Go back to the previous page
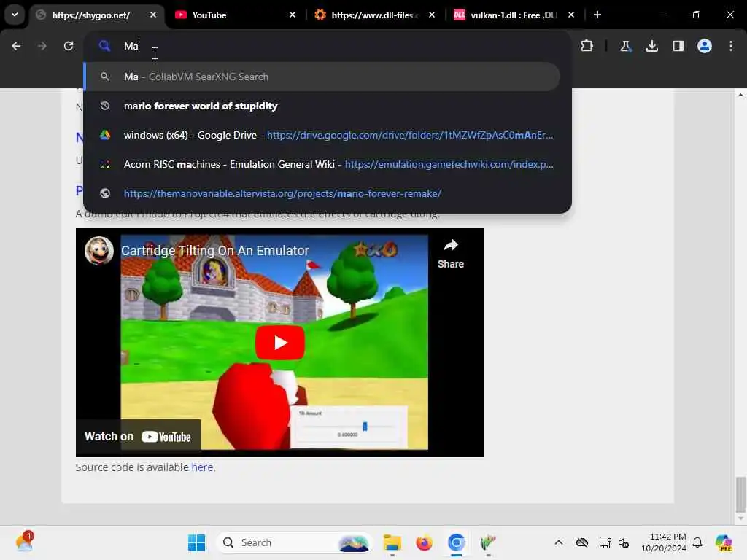The height and width of the screenshot is (560, 747). (x=16, y=46)
